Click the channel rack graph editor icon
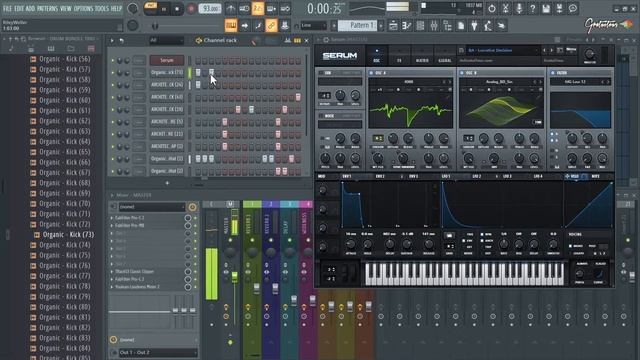The width and height of the screenshot is (640, 360). (288, 40)
